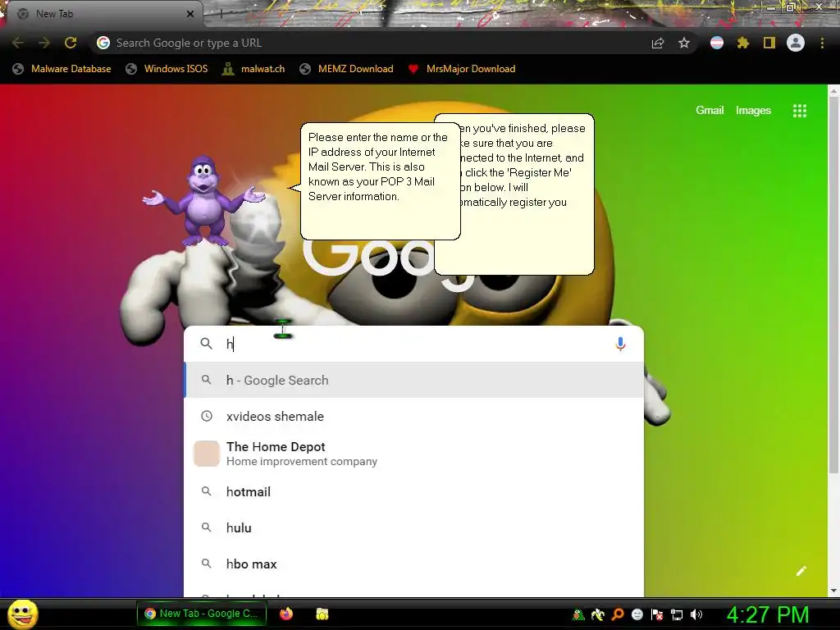The image size is (840, 630).
Task: Pick the hbo max search suggestion
Action: tap(413, 564)
